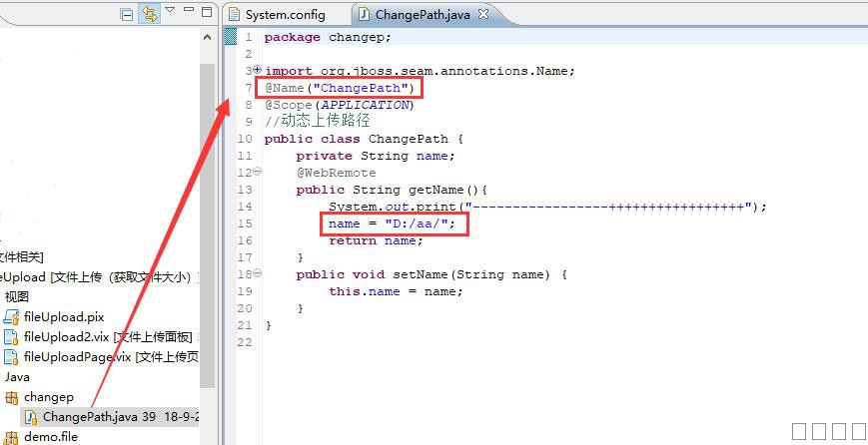Open fileUpload2.vix in the explorer

(67, 337)
